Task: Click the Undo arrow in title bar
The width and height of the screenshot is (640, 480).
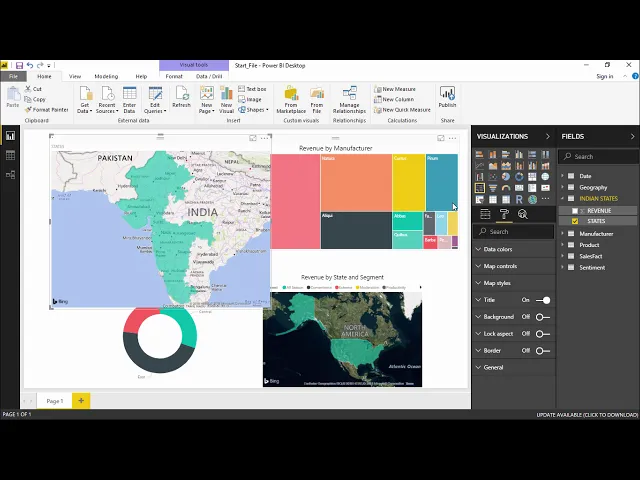Action: (x=30, y=65)
